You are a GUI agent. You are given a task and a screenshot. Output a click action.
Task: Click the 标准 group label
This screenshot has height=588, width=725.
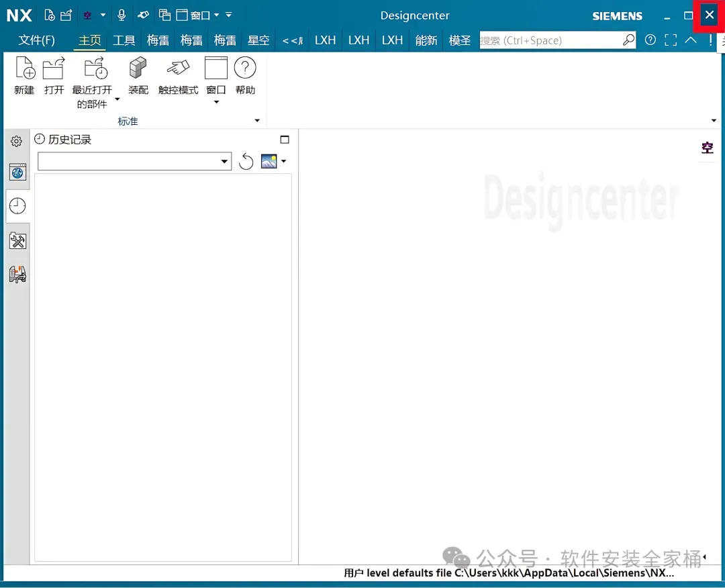[128, 121]
